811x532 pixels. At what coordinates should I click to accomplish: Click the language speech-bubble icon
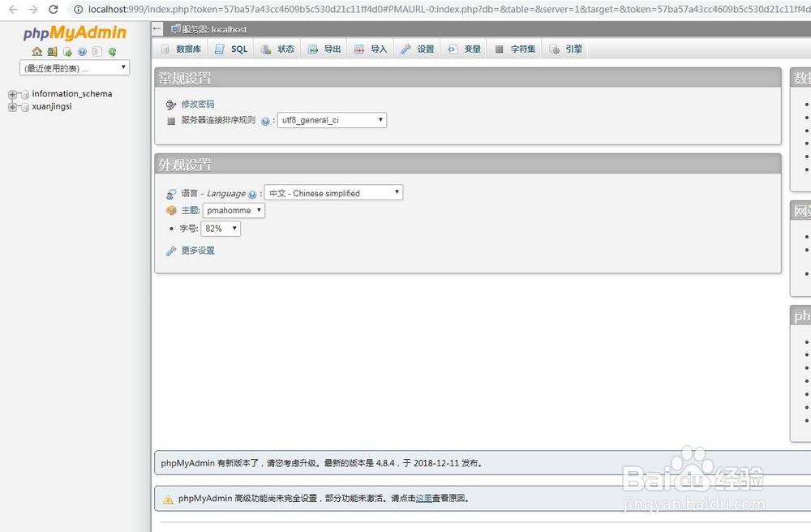[x=171, y=194]
